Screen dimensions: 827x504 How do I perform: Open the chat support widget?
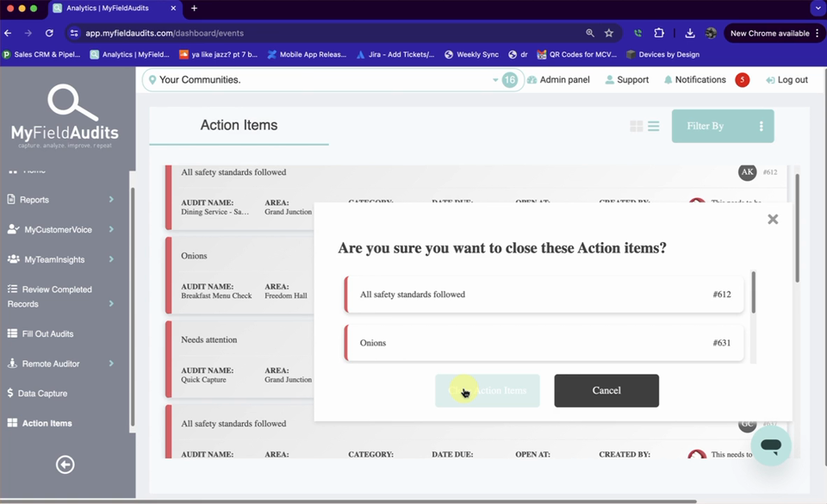coord(770,445)
